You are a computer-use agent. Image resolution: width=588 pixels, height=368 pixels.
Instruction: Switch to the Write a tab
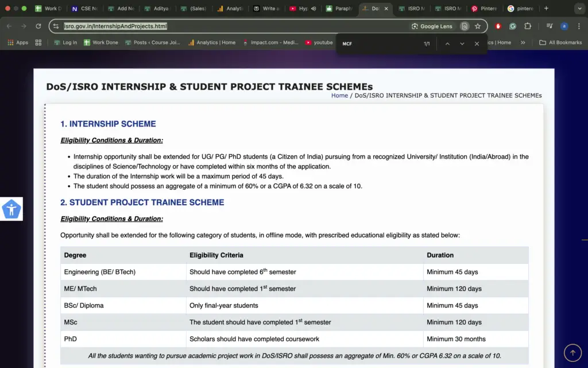coord(266,8)
